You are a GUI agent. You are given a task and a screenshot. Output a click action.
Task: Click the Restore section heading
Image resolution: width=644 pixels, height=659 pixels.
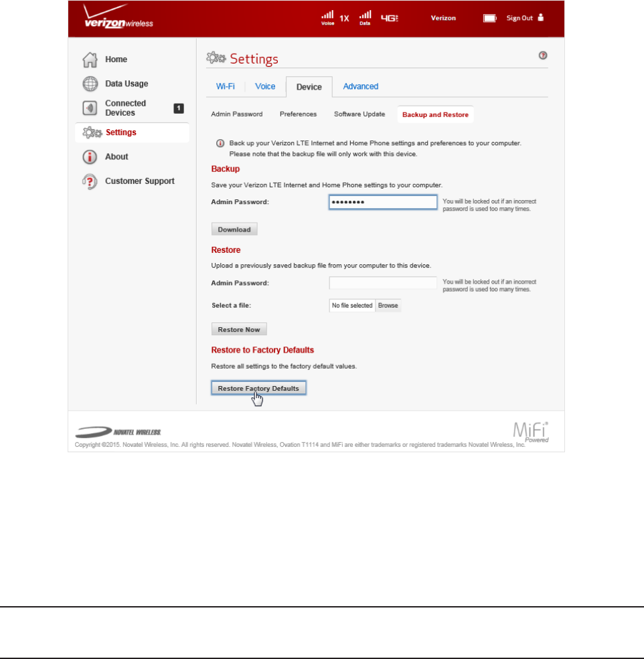click(x=226, y=250)
